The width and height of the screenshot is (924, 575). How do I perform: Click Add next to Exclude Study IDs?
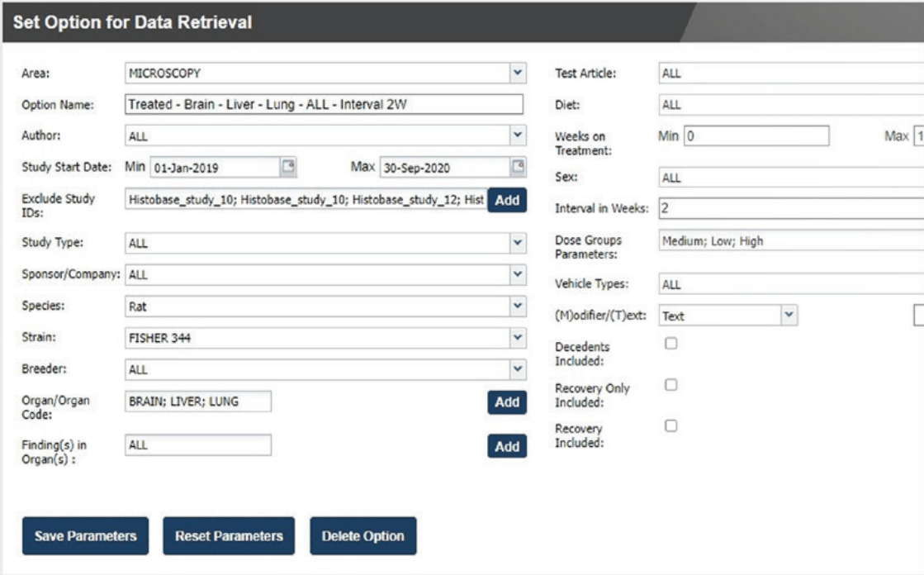point(506,200)
